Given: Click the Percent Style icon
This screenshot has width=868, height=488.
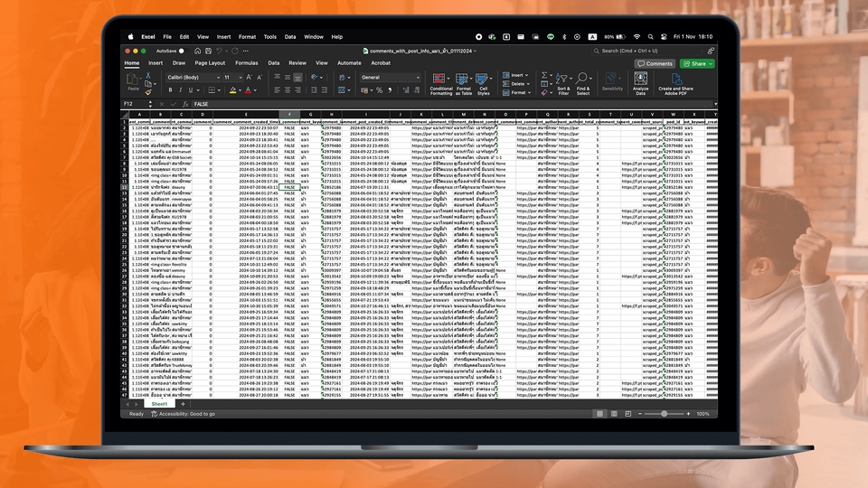Looking at the screenshot, I should (x=379, y=90).
